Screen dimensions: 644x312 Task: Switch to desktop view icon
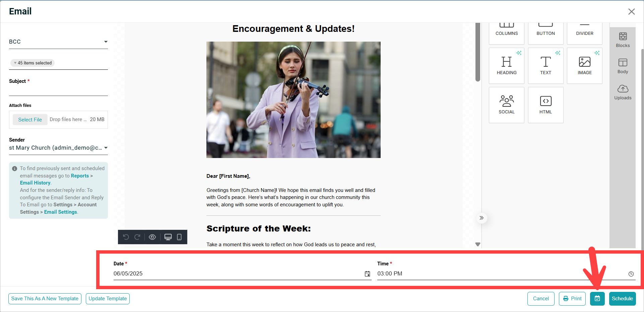click(168, 237)
